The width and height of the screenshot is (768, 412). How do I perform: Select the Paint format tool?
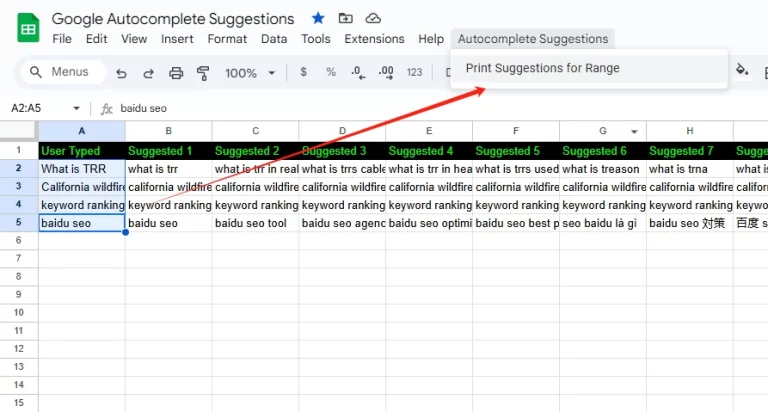pos(203,73)
